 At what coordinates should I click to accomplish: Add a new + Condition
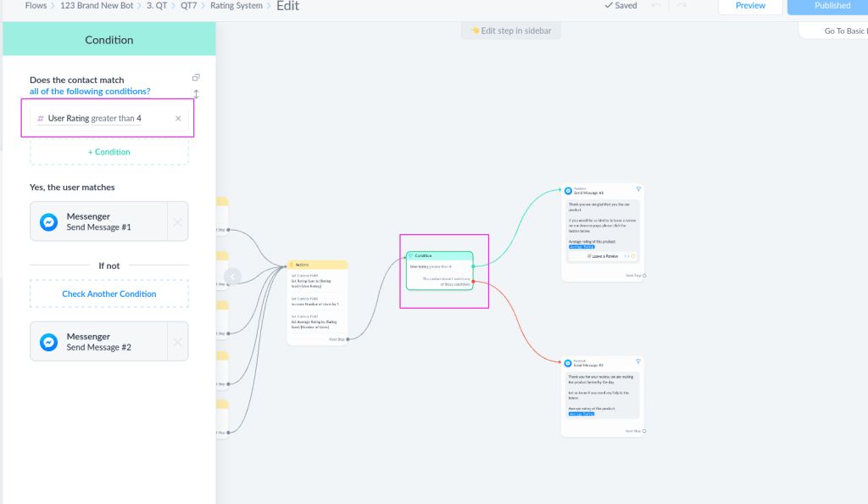[x=109, y=152]
